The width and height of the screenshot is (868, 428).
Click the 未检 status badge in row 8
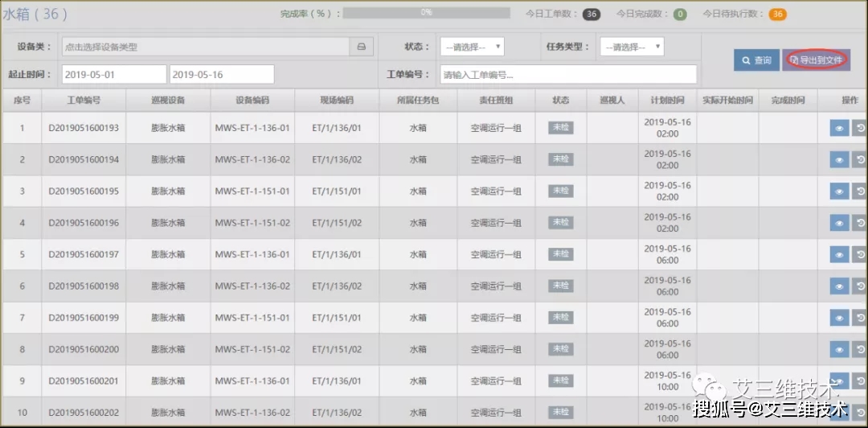coord(560,349)
